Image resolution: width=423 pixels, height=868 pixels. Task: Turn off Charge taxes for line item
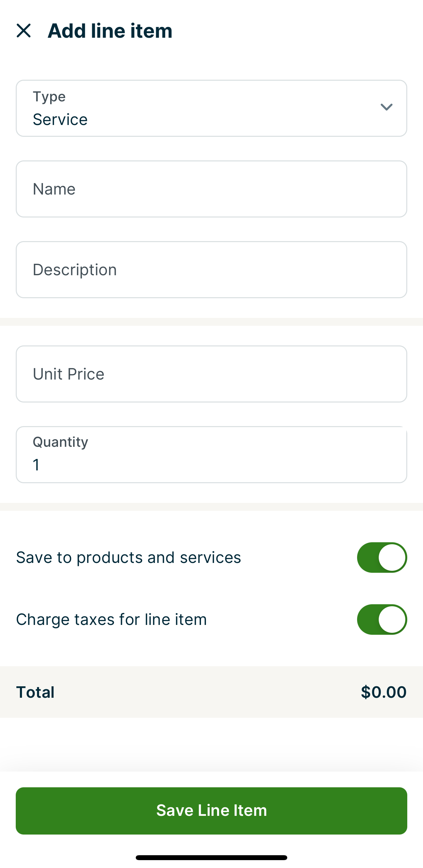pos(382,619)
